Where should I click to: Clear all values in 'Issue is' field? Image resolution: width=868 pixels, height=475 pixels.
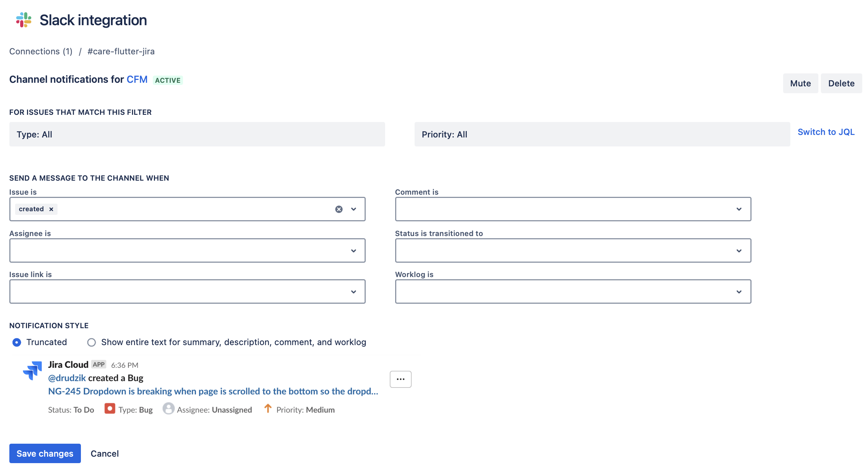(339, 209)
